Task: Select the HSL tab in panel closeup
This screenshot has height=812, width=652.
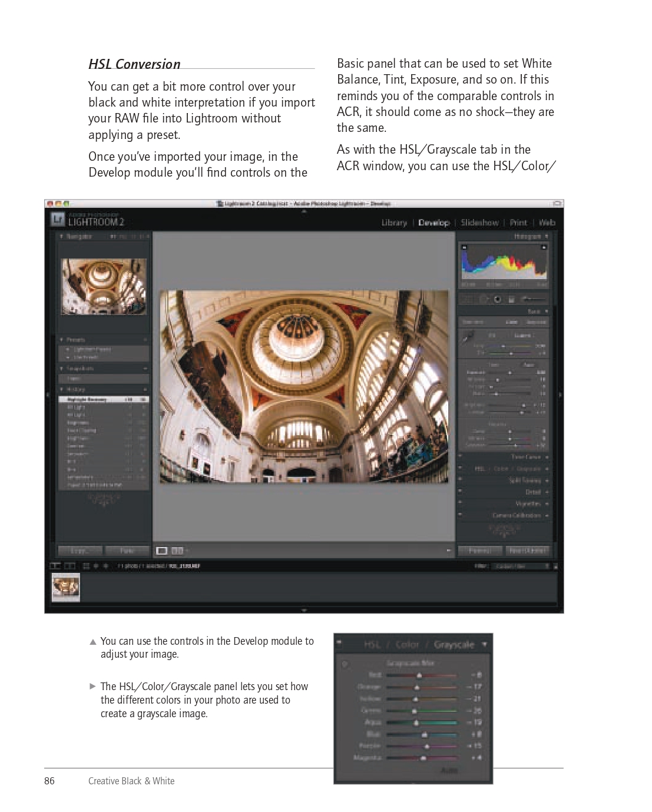Action: click(372, 644)
